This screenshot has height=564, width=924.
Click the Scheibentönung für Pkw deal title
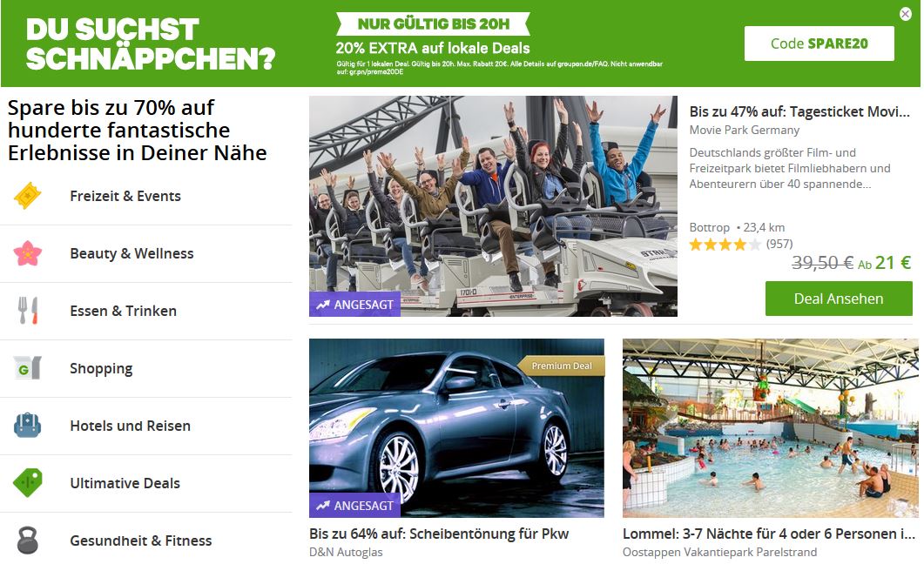[x=439, y=534]
